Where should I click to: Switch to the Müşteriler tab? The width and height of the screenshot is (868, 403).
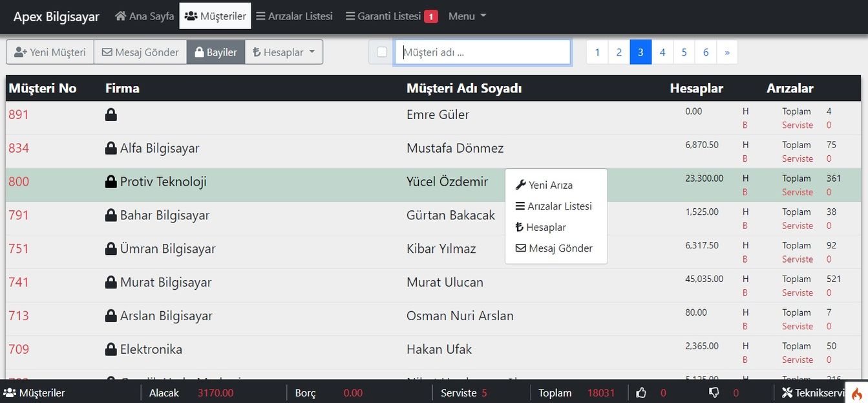pos(215,16)
